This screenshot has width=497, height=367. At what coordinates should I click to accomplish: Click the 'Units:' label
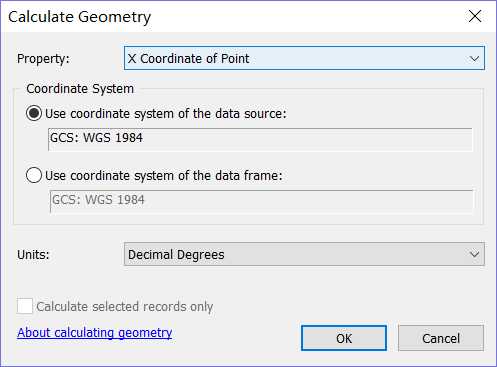tap(33, 255)
